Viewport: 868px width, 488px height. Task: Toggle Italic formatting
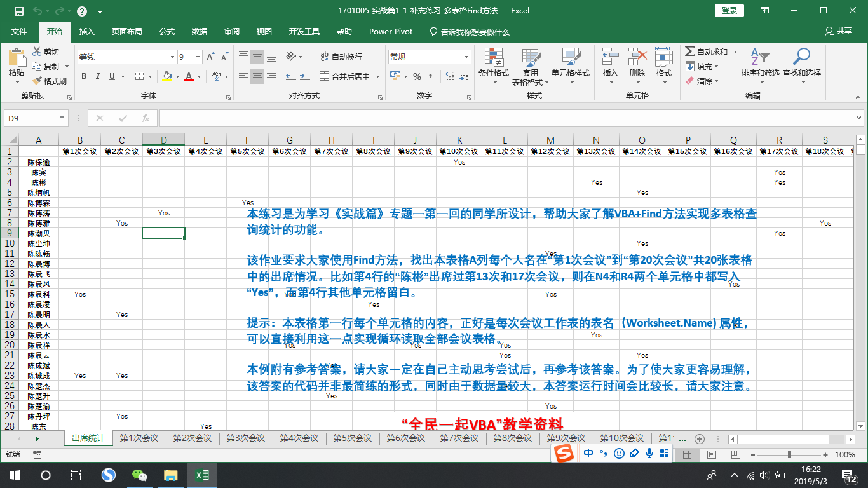[98, 76]
